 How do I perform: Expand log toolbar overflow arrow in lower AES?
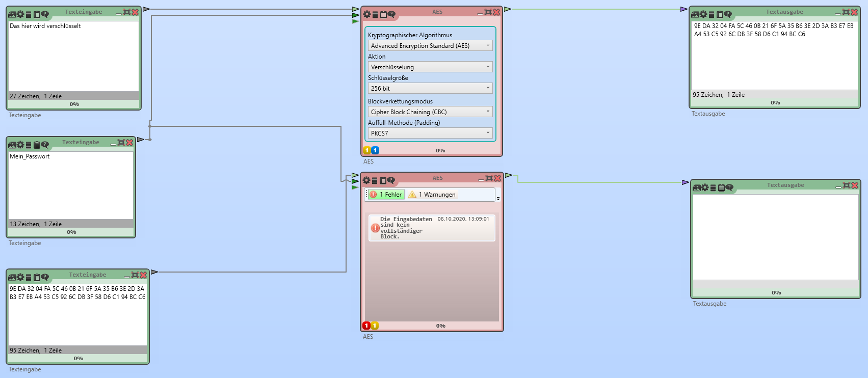click(x=498, y=198)
